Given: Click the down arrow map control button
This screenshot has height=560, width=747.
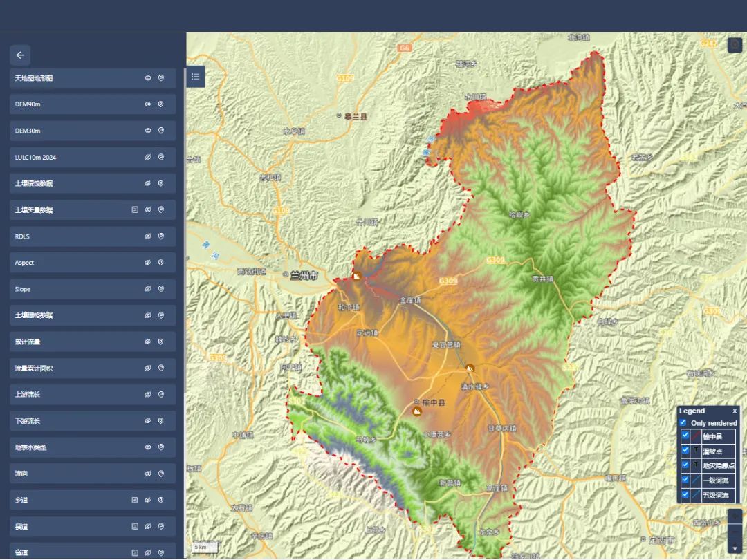Looking at the screenshot, I should pos(735,549).
